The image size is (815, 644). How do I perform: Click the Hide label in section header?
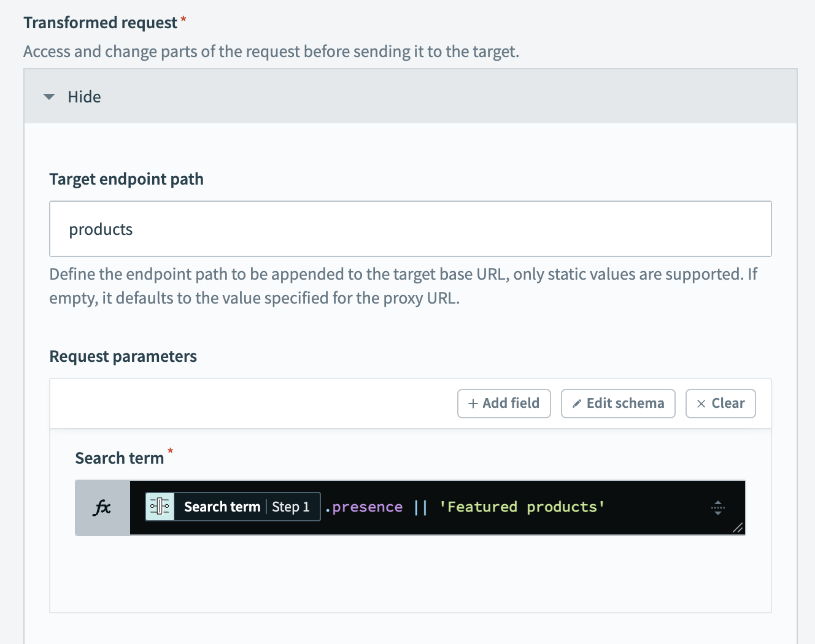click(x=84, y=97)
